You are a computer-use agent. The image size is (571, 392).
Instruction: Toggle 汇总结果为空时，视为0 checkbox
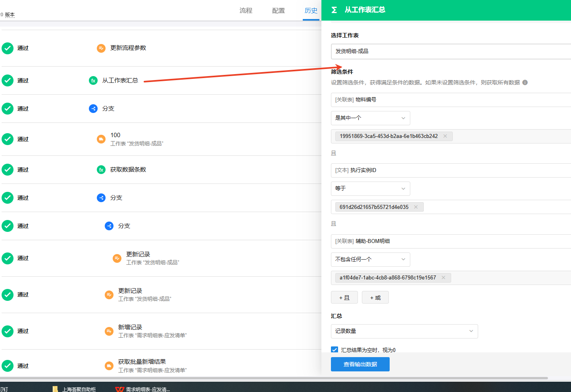[335, 350]
